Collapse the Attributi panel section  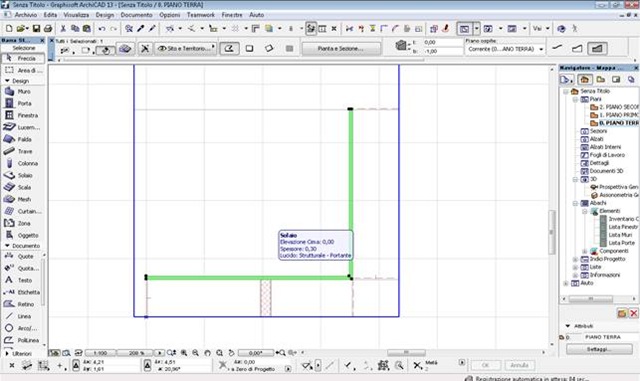[x=568, y=326]
